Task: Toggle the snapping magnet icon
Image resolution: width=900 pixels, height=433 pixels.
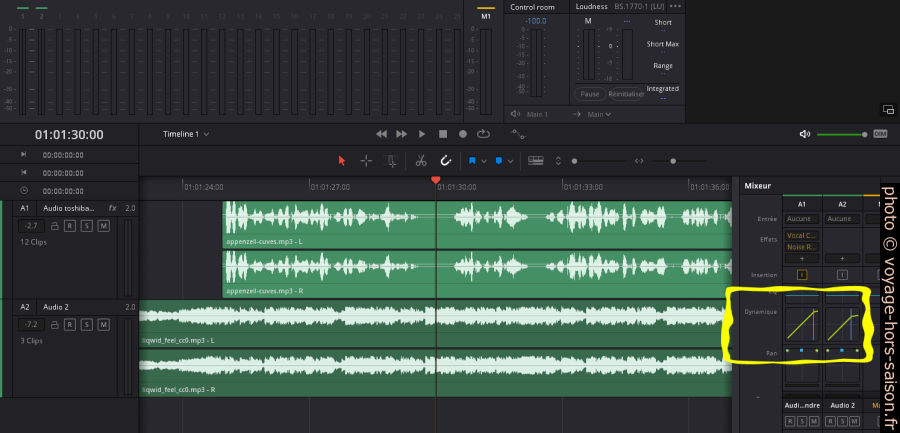Action: tap(445, 161)
